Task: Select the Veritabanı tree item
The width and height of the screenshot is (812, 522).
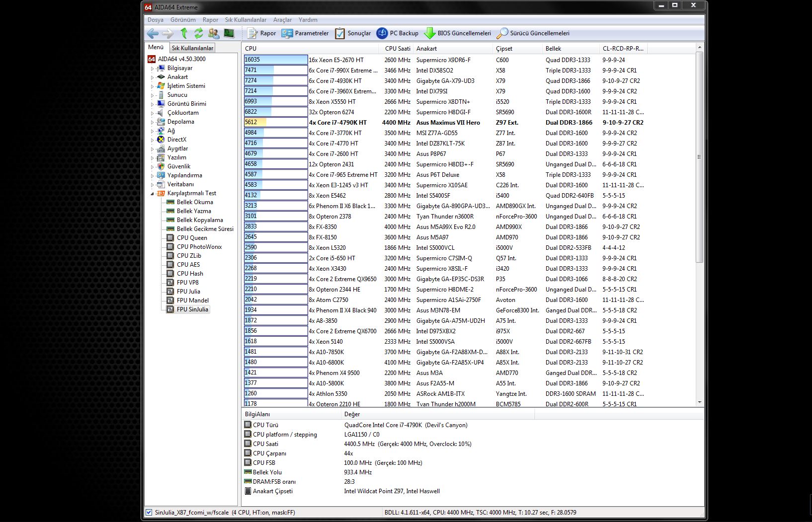Action: (180, 184)
